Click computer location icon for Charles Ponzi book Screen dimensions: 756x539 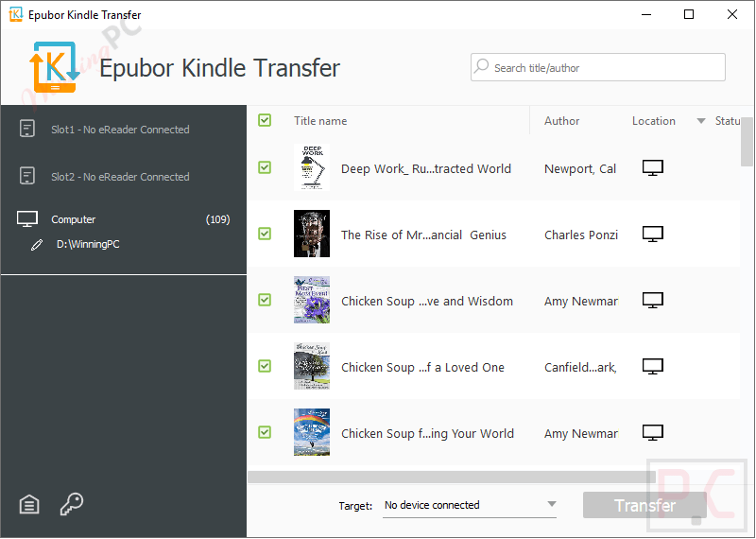click(653, 234)
